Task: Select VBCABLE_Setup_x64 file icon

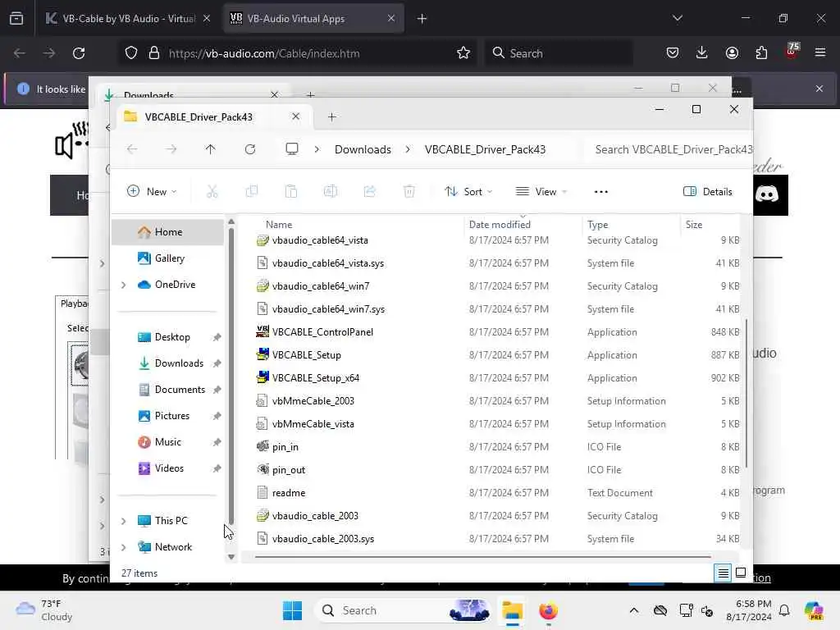Action: [262, 377]
